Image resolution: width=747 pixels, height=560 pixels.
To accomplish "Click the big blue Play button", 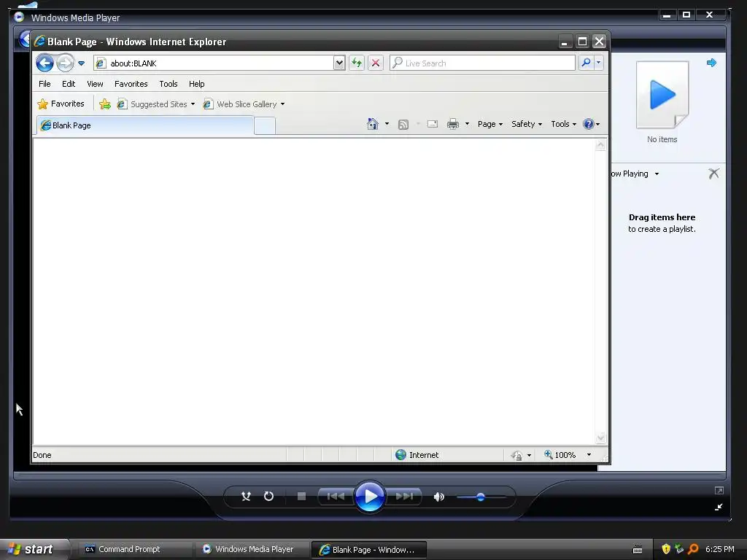I will [370, 497].
